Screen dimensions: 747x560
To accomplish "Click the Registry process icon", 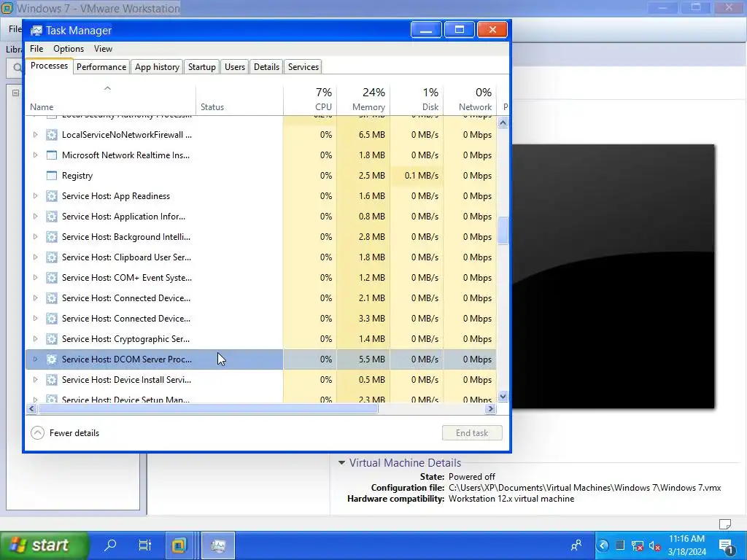I will [52, 176].
